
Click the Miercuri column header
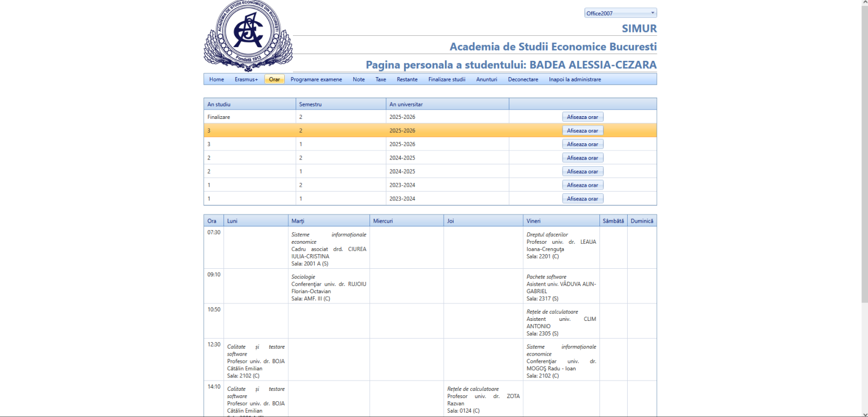[407, 221]
